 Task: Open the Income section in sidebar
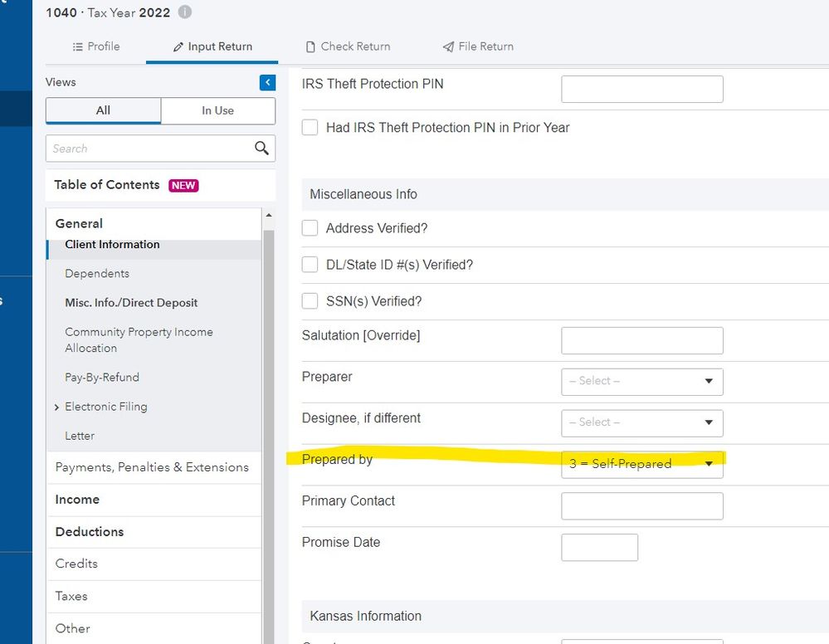pyautogui.click(x=77, y=500)
